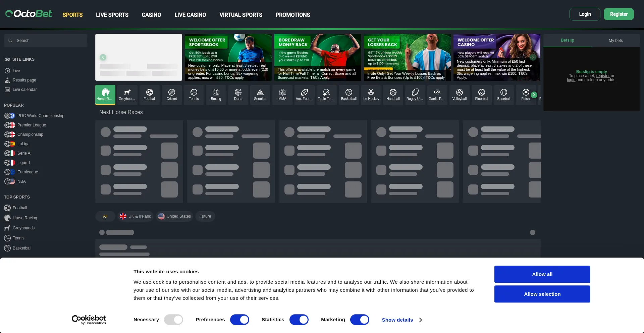
Task: Enable the Preferences cookie toggle
Action: (239, 320)
